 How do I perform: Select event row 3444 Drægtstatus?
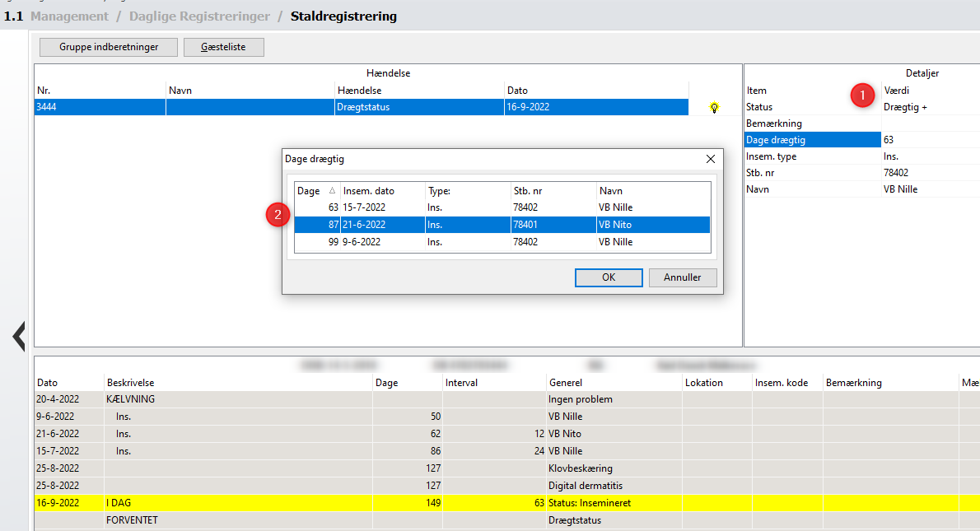[x=361, y=107]
